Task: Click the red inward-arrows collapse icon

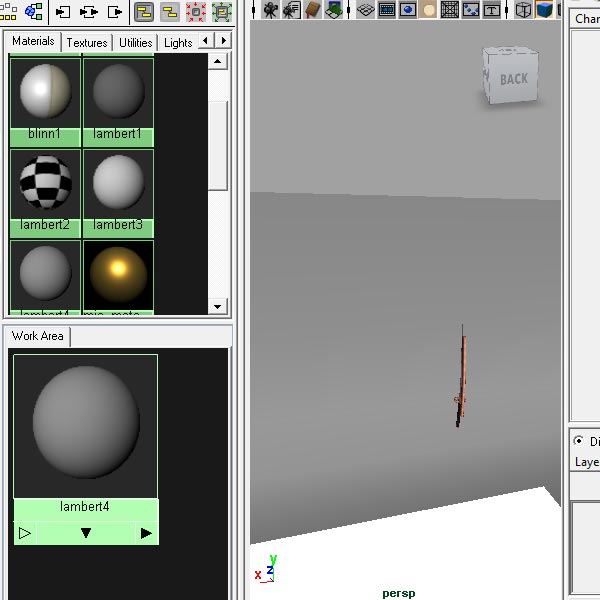Action: [196, 12]
